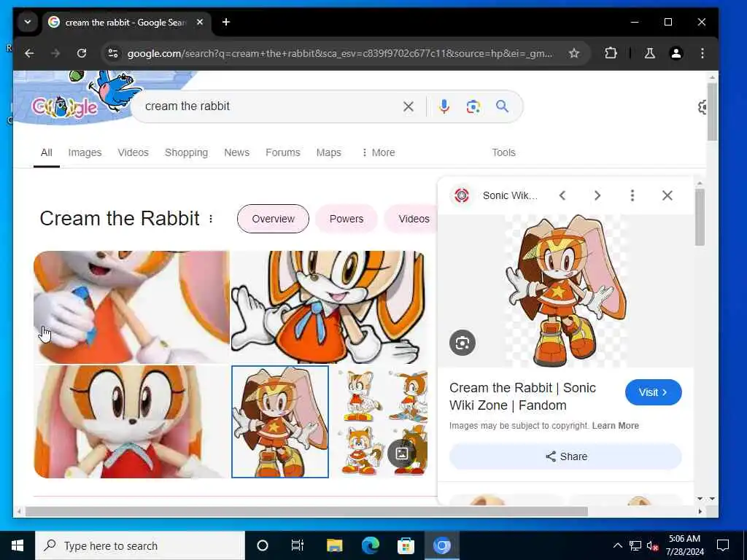
Task: Open the Chrome profile icon
Action: tap(676, 53)
